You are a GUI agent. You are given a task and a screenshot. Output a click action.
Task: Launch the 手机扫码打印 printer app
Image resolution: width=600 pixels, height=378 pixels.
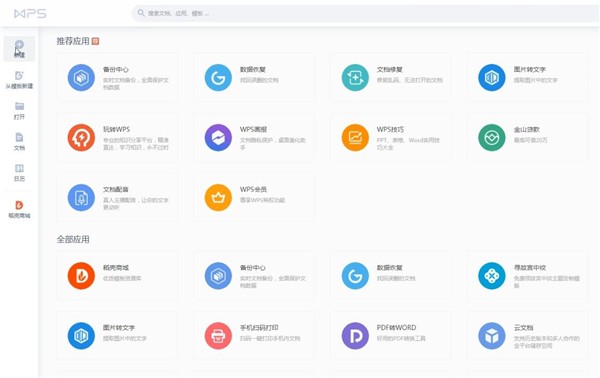click(x=254, y=336)
